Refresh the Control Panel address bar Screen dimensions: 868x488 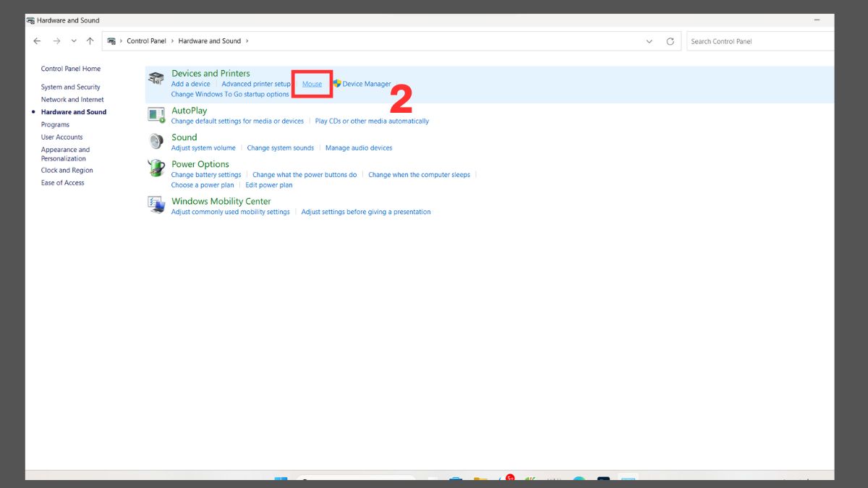(x=670, y=41)
